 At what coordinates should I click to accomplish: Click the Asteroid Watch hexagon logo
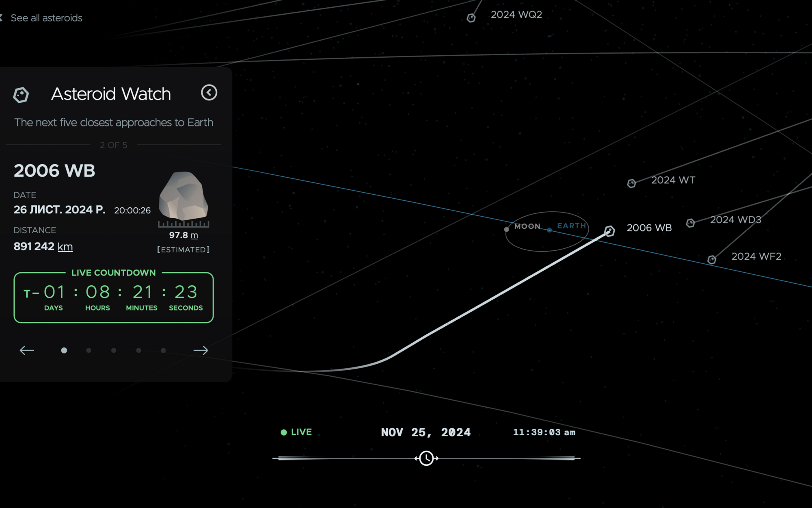click(21, 95)
